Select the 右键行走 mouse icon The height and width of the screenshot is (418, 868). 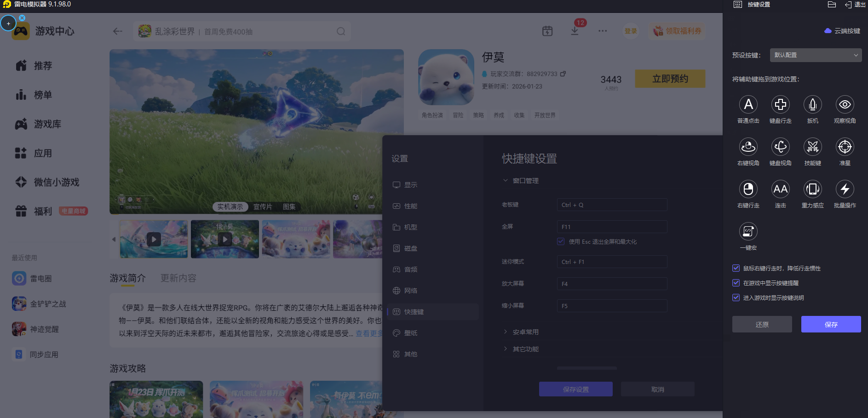pos(748,189)
